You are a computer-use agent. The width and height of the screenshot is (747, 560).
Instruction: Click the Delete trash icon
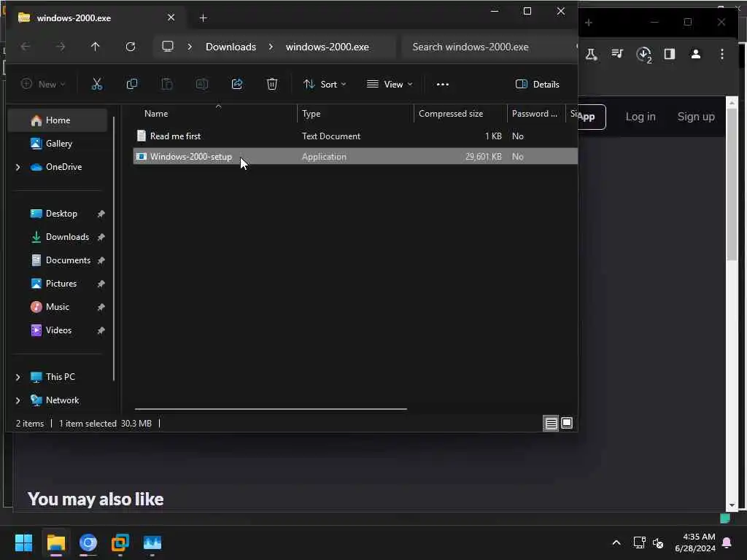[x=272, y=85]
